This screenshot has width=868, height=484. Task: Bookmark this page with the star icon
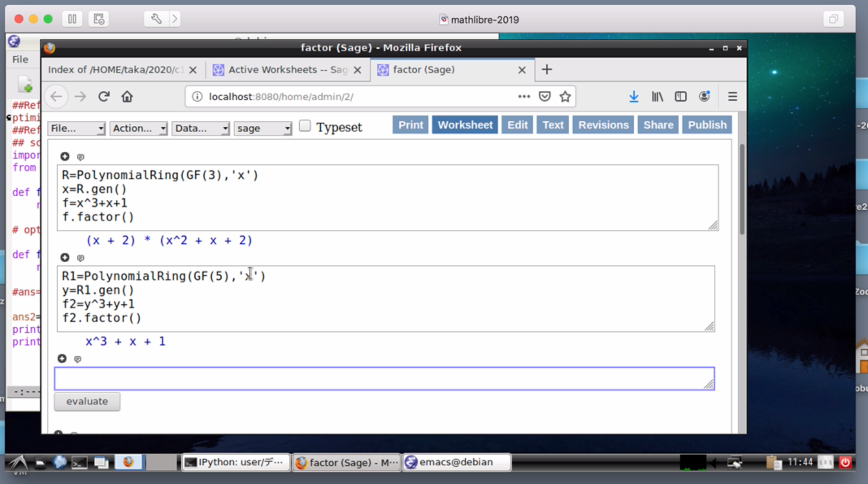(565, 97)
